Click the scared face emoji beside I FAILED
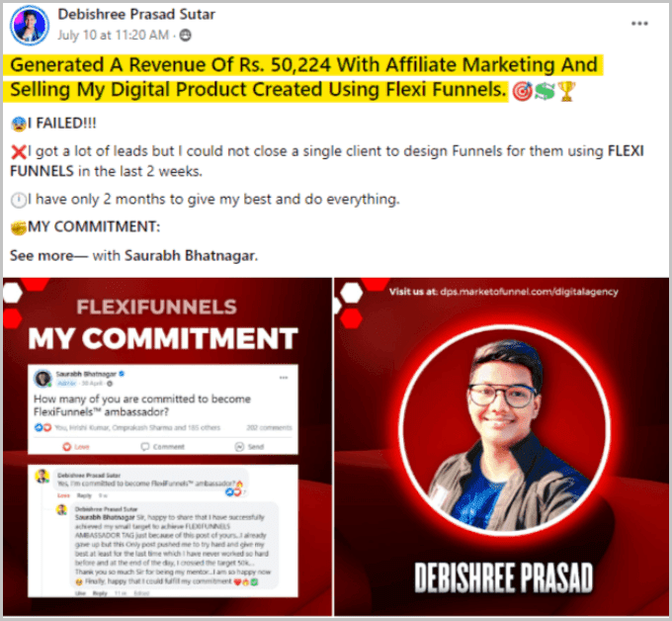Screen dimensions: 672x621 point(19,124)
